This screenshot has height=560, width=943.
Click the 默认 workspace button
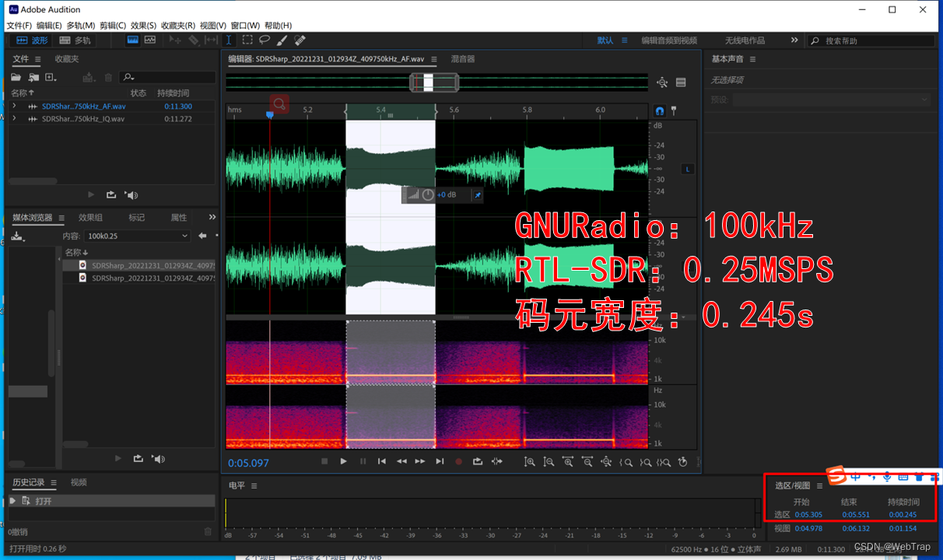coord(605,40)
